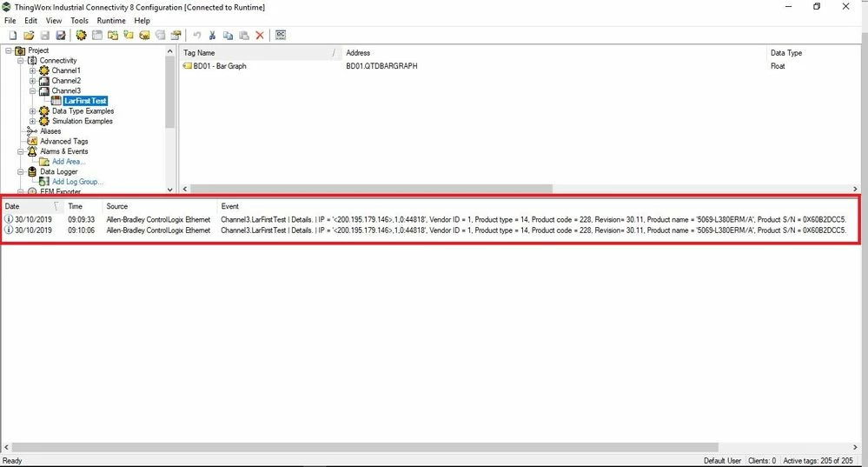Click the Add Log Group... link
The width and height of the screenshot is (868, 467).
[77, 182]
